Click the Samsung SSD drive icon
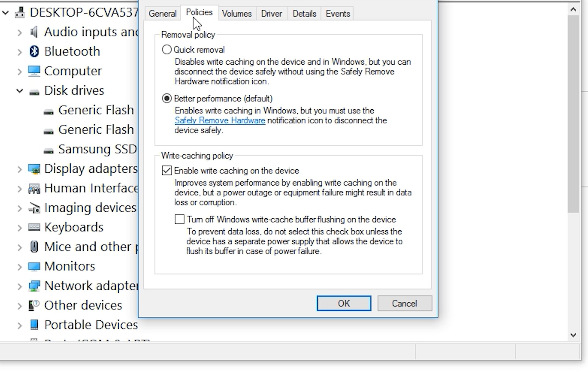588x392 pixels. (48, 150)
